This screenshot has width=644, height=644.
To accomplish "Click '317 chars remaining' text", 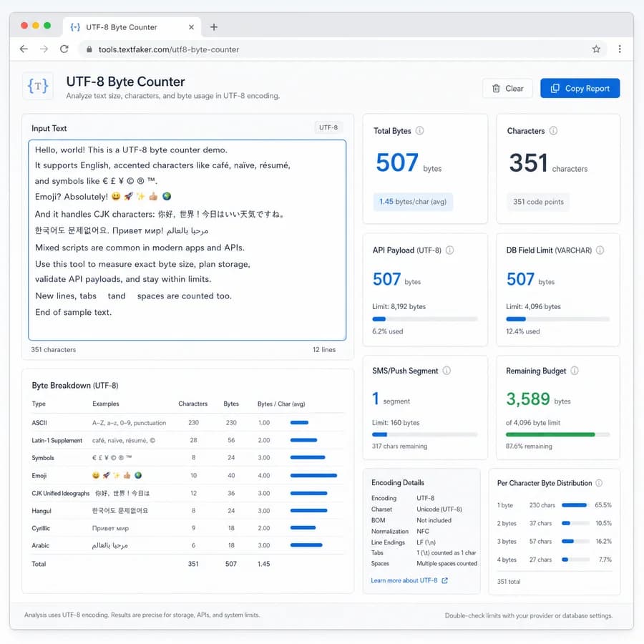I will (399, 446).
